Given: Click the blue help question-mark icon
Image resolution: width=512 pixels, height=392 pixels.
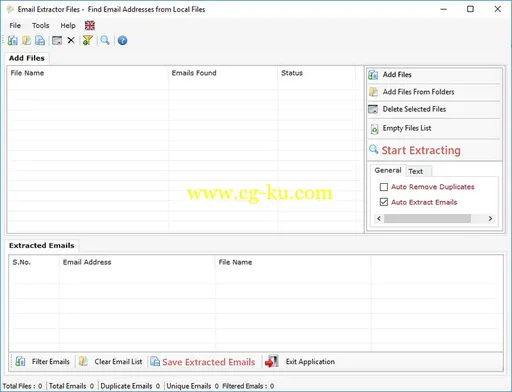Looking at the screenshot, I should (122, 40).
